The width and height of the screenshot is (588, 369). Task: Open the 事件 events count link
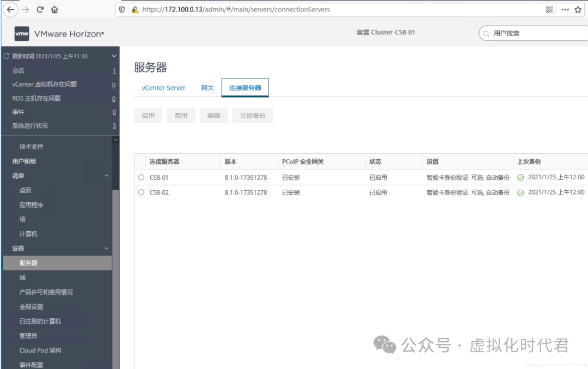pyautogui.click(x=114, y=112)
